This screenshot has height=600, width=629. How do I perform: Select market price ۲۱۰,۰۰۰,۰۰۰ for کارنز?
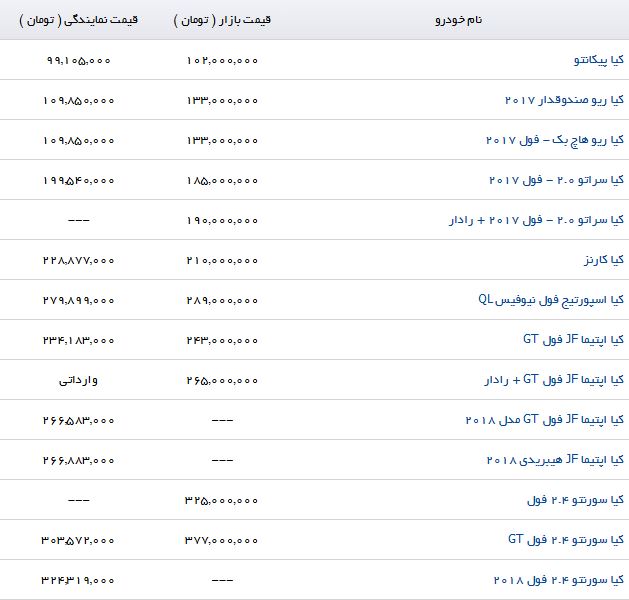222,261
